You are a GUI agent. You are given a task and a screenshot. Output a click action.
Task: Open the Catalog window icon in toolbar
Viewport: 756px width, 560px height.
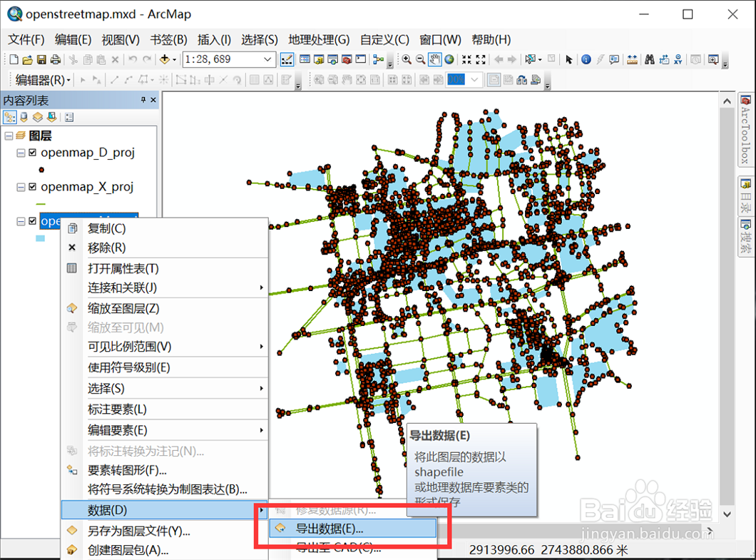319,59
